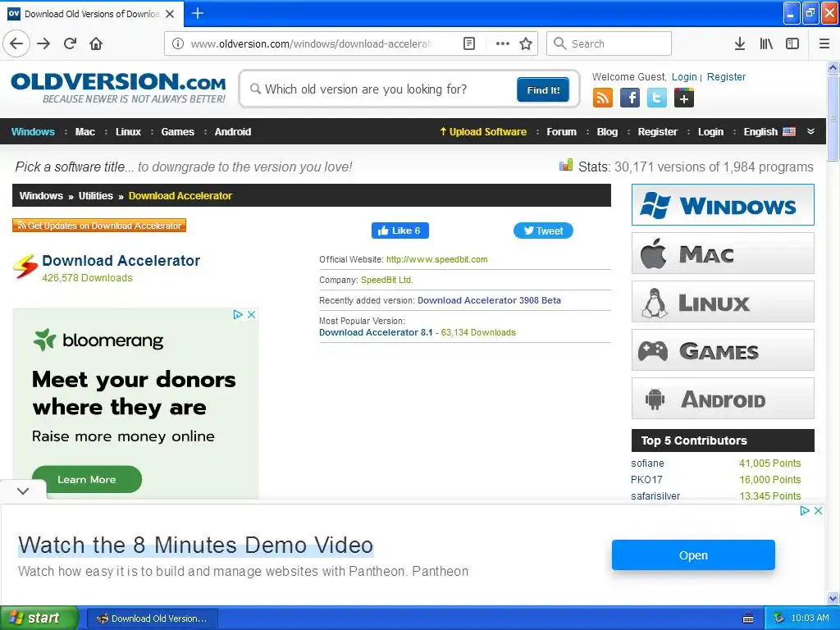Click the Tweet button
Viewport: 840px width, 630px height.
coord(543,231)
